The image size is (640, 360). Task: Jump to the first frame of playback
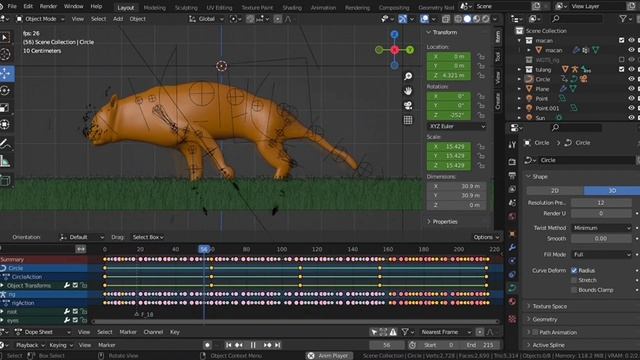coord(229,345)
